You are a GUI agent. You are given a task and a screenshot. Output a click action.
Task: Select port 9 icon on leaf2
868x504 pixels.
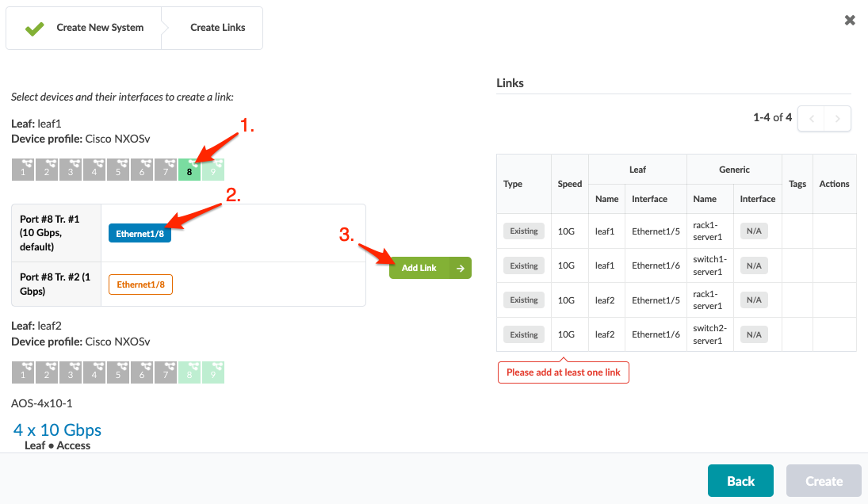[213, 372]
